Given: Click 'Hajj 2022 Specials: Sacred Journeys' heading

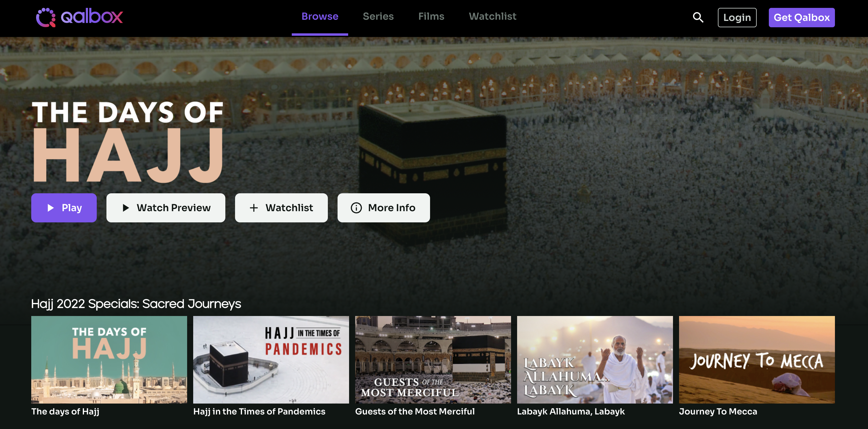Looking at the screenshot, I should pyautogui.click(x=136, y=304).
